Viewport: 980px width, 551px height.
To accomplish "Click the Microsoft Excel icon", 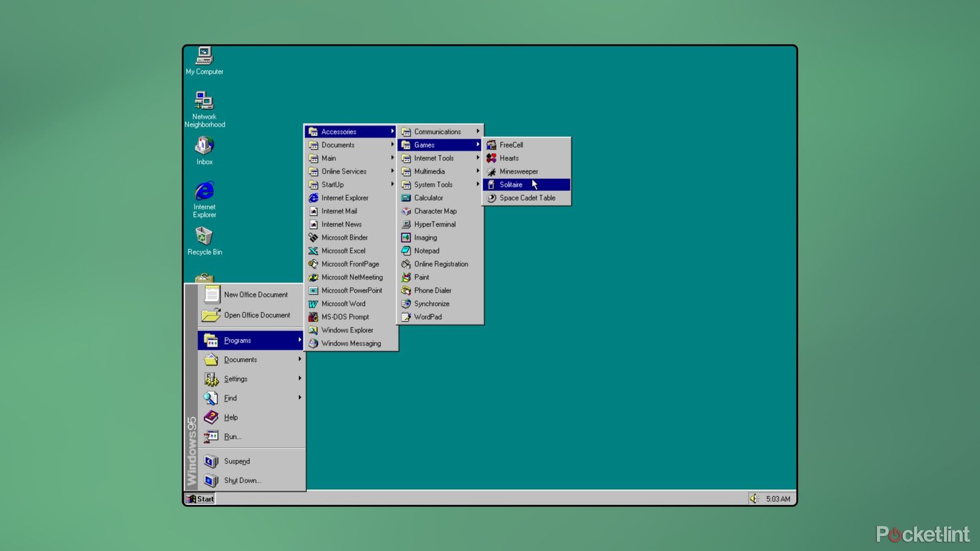I will pos(313,251).
